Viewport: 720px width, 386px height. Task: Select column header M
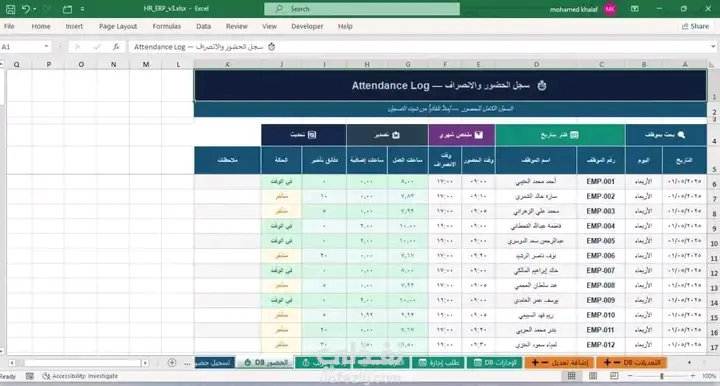click(146, 65)
